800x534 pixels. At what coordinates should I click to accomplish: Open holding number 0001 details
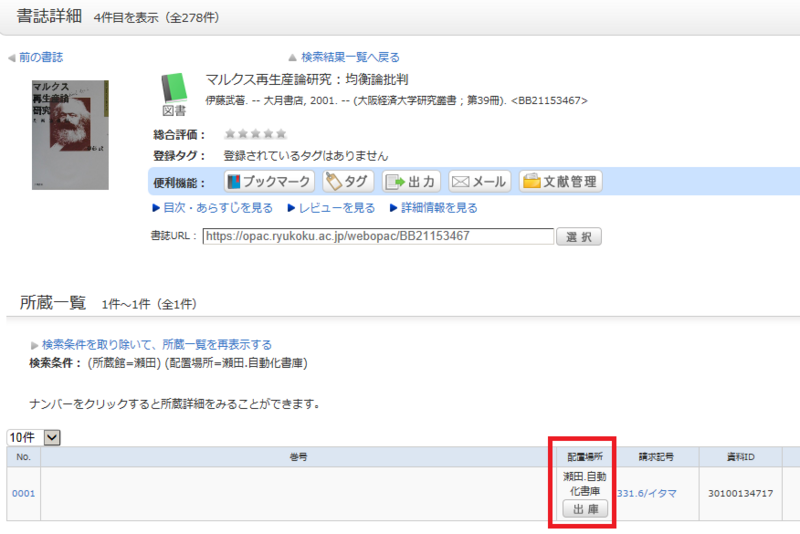click(23, 493)
